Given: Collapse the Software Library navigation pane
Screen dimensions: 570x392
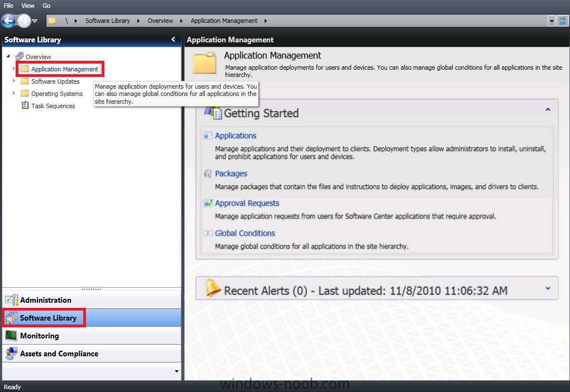Looking at the screenshot, I should [173, 39].
